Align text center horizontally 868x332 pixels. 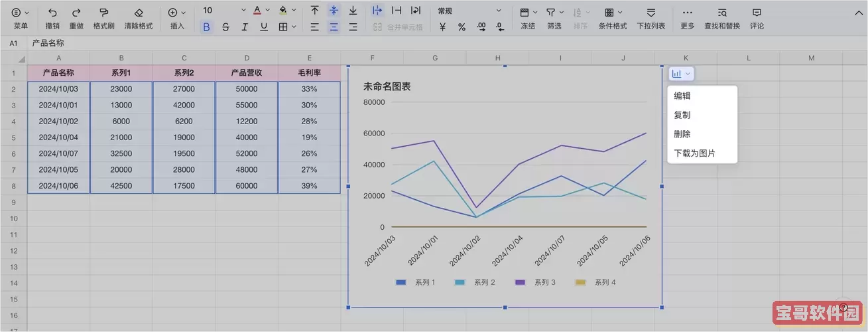click(334, 27)
